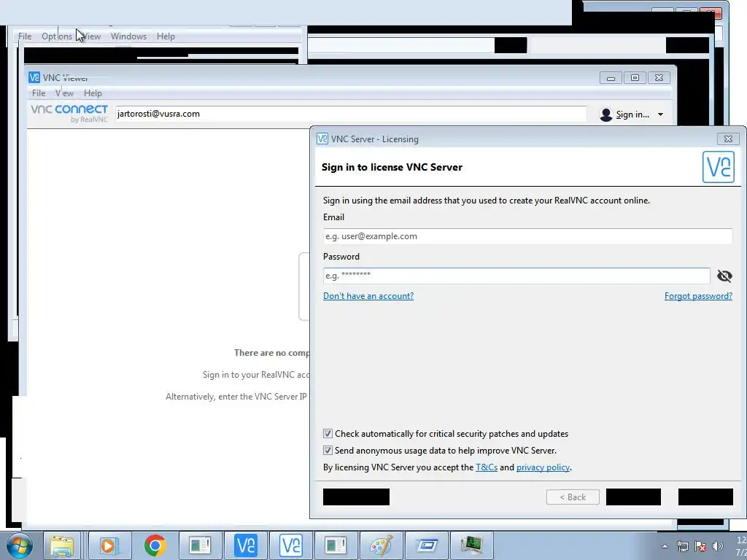
Task: Click the network icon in system tray
Action: (x=683, y=546)
